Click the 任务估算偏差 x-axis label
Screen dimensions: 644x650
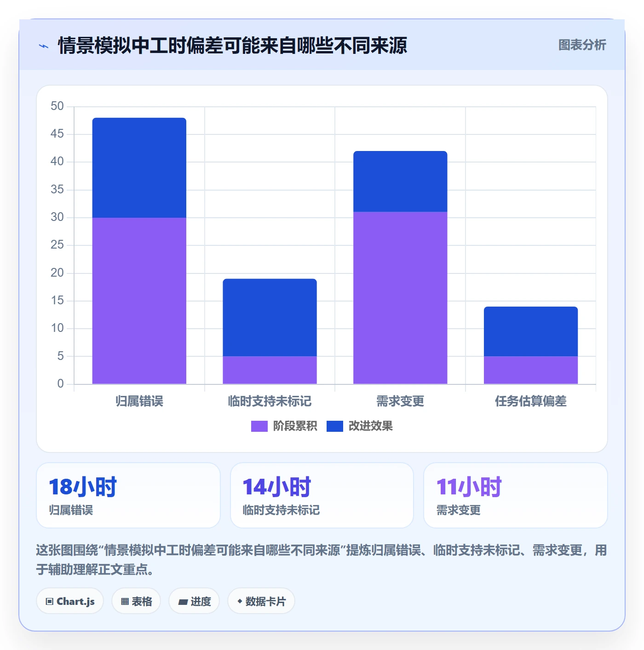[x=531, y=401]
